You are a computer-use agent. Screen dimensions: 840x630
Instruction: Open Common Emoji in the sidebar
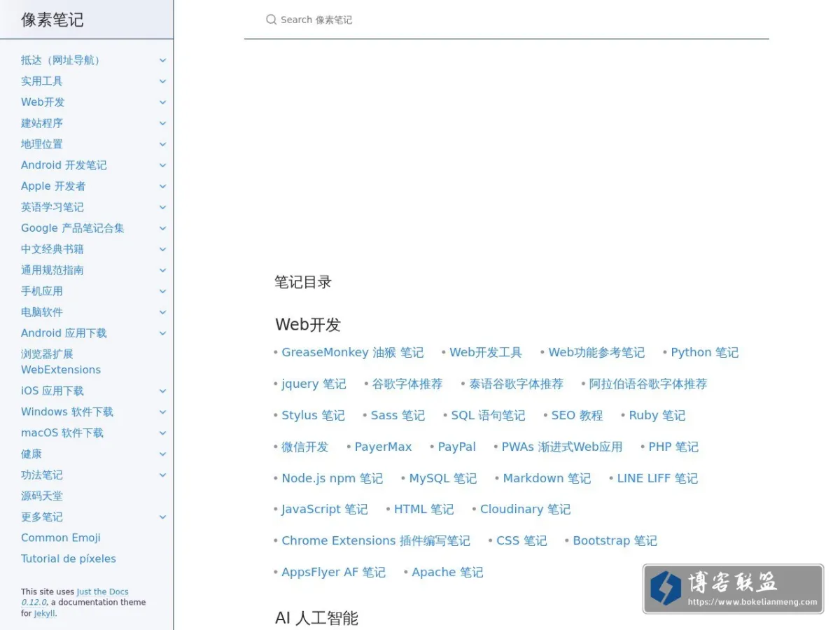tap(61, 538)
